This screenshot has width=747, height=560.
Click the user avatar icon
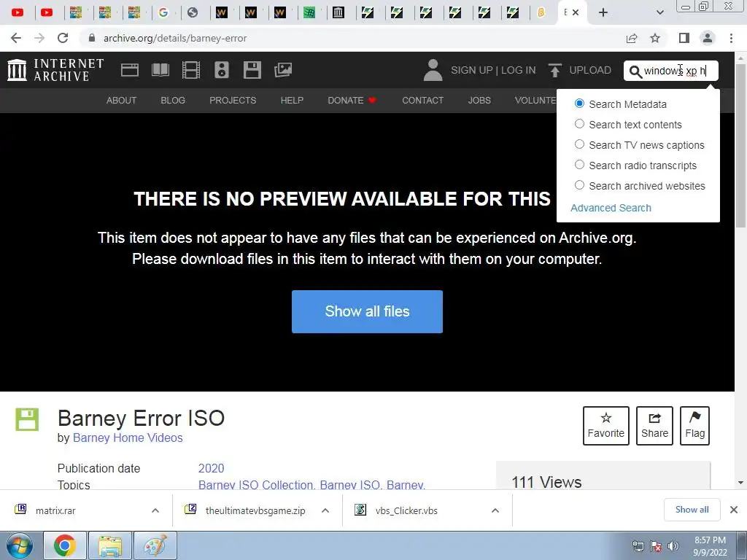point(433,70)
